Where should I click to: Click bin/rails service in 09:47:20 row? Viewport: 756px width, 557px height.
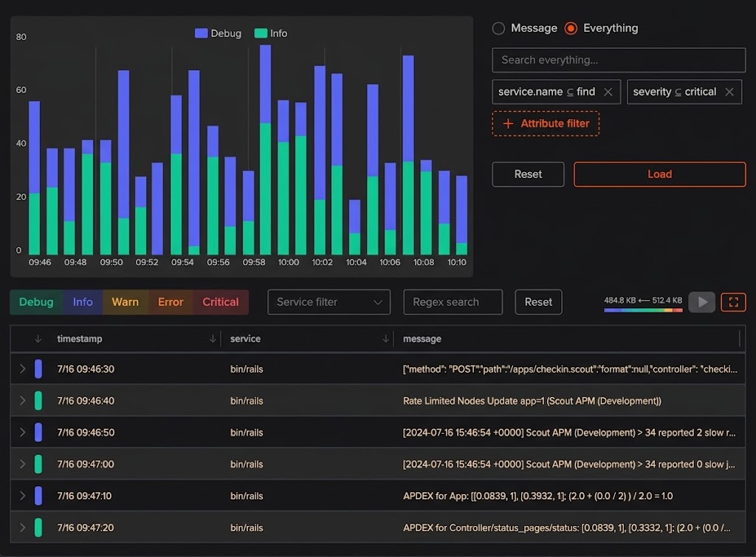(x=247, y=527)
